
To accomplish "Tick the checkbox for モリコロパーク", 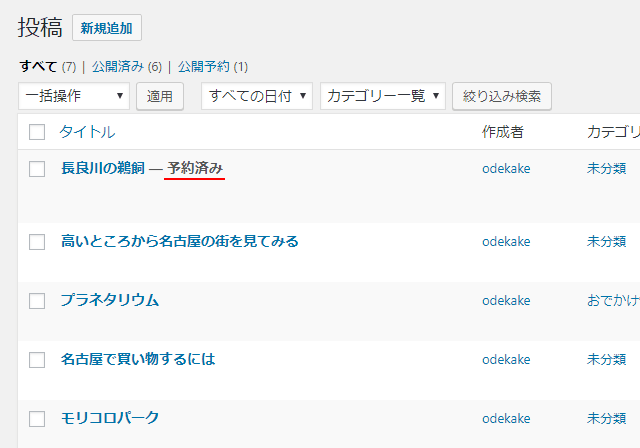I will click(38, 419).
